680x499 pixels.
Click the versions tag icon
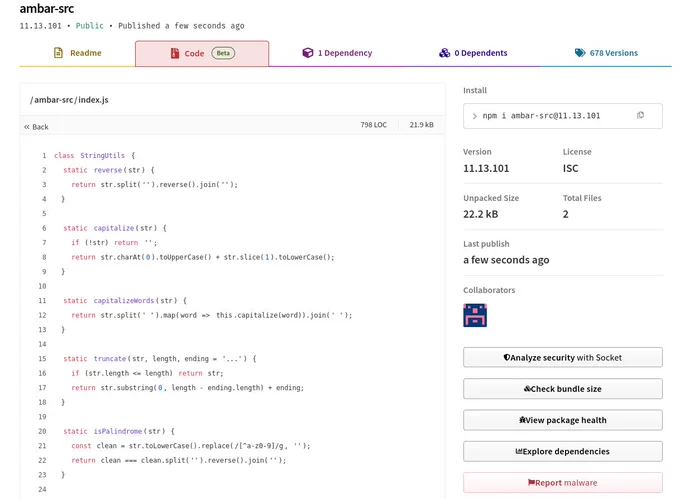(x=580, y=53)
